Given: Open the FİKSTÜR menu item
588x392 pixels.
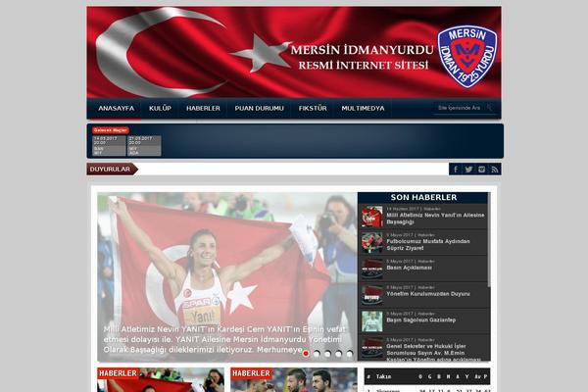Looking at the screenshot, I should [x=313, y=109].
